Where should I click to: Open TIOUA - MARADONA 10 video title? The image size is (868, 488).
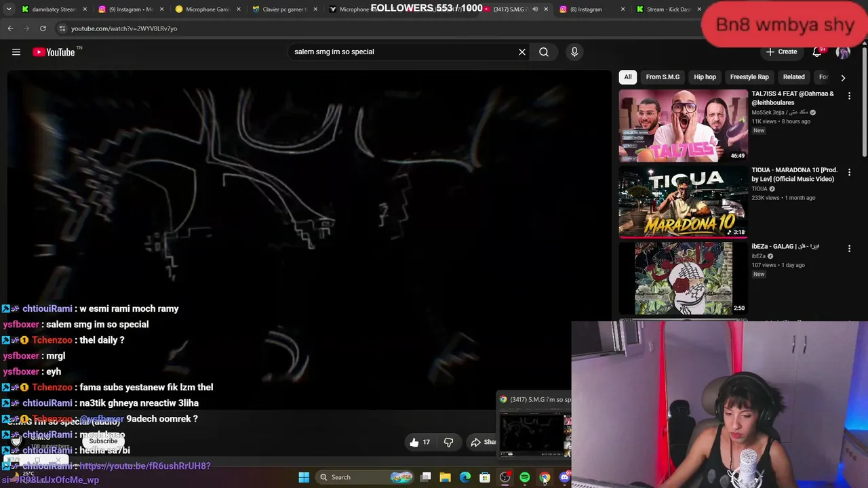pos(794,174)
